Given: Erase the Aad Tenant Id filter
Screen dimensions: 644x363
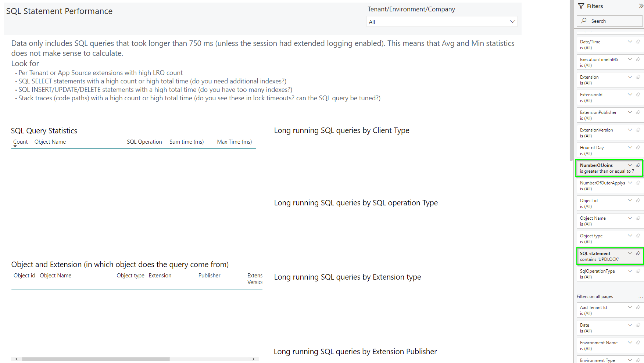Looking at the screenshot, I should pyautogui.click(x=638, y=307).
